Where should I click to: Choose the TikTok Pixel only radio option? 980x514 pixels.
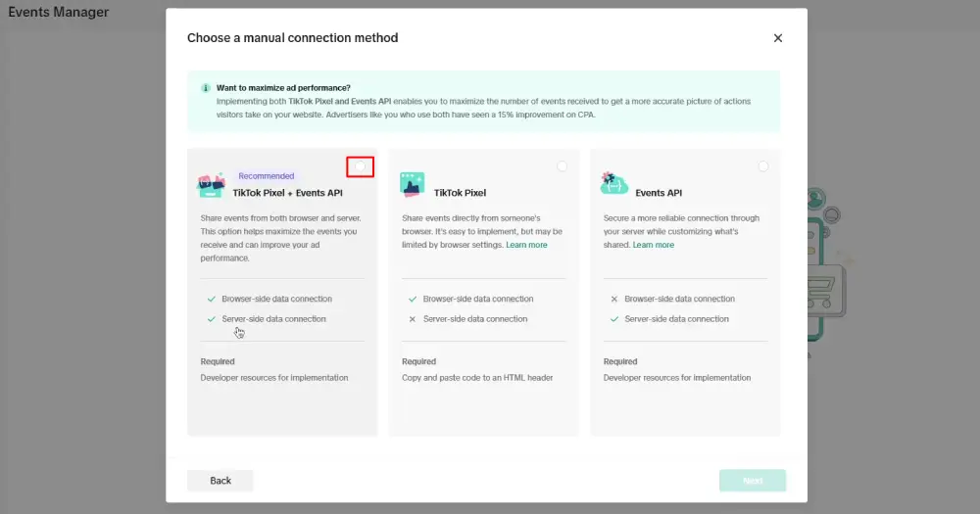[562, 166]
